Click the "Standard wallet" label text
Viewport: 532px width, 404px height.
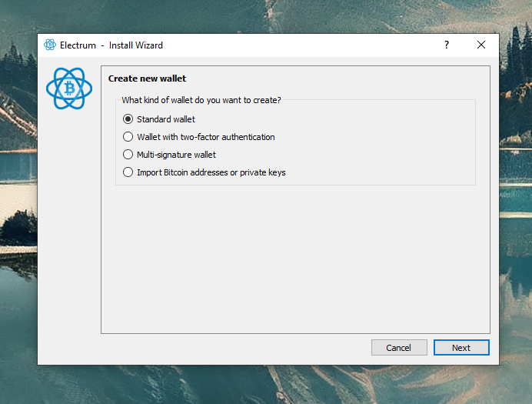166,119
